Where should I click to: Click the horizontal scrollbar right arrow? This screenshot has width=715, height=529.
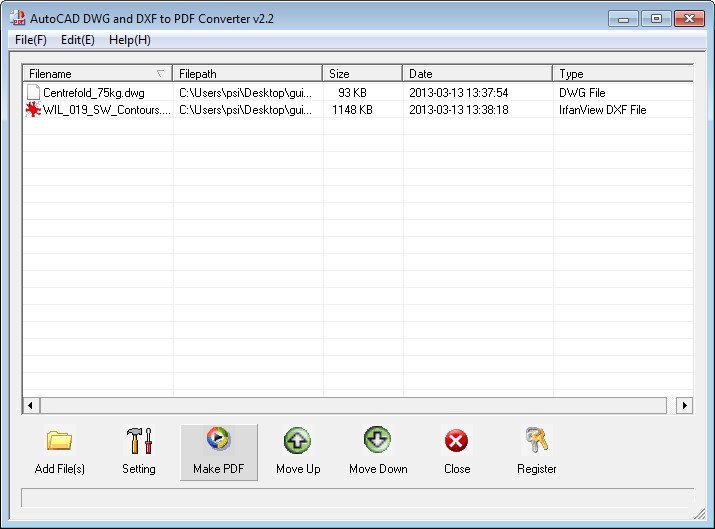point(684,405)
